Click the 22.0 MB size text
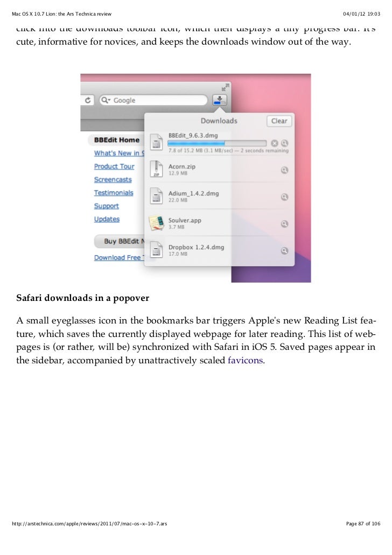392x555 pixels. tap(178, 200)
